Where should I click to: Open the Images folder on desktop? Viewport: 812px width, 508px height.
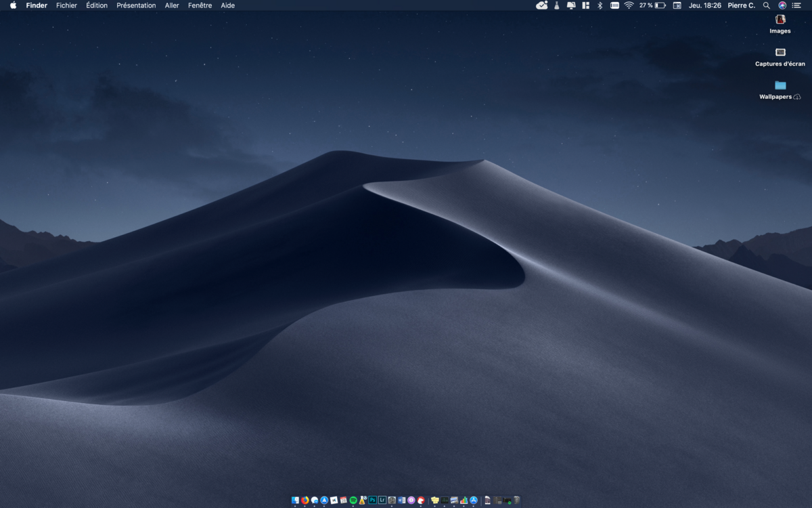pos(780,24)
